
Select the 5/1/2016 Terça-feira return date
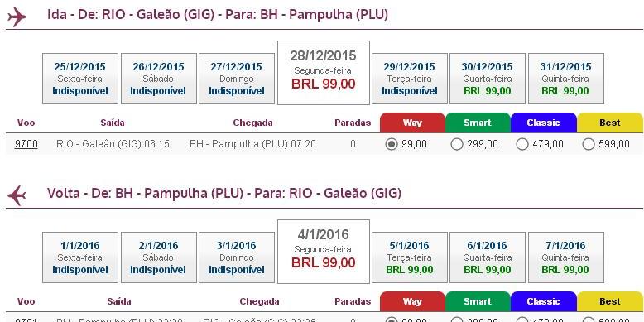[x=410, y=257]
